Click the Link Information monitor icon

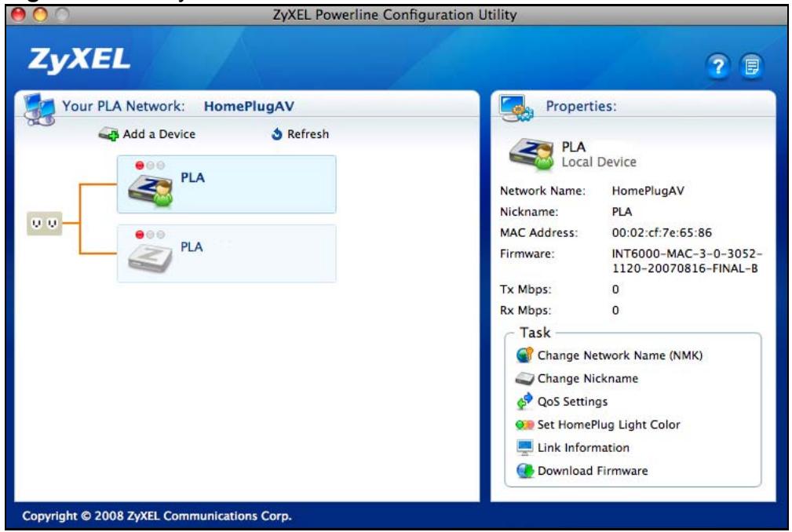(525, 447)
